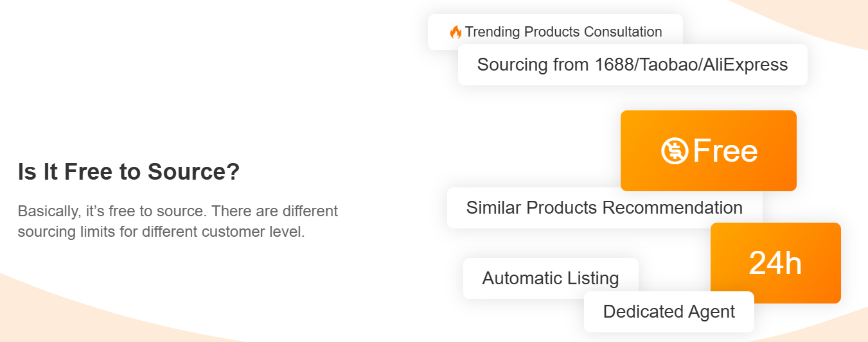The height and width of the screenshot is (342, 868).
Task: Click the 1688 text in the sourcing tag
Action: click(610, 65)
